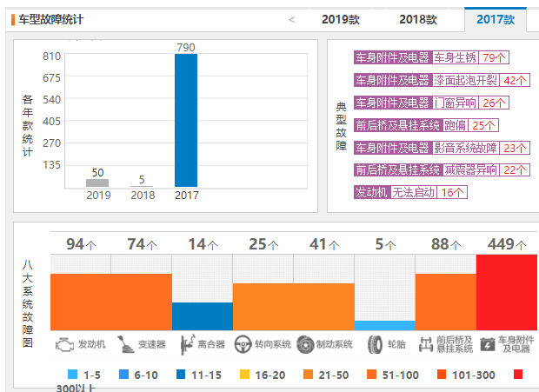
Task: Click the clutch (离合器) icon
Action: pyautogui.click(x=187, y=344)
